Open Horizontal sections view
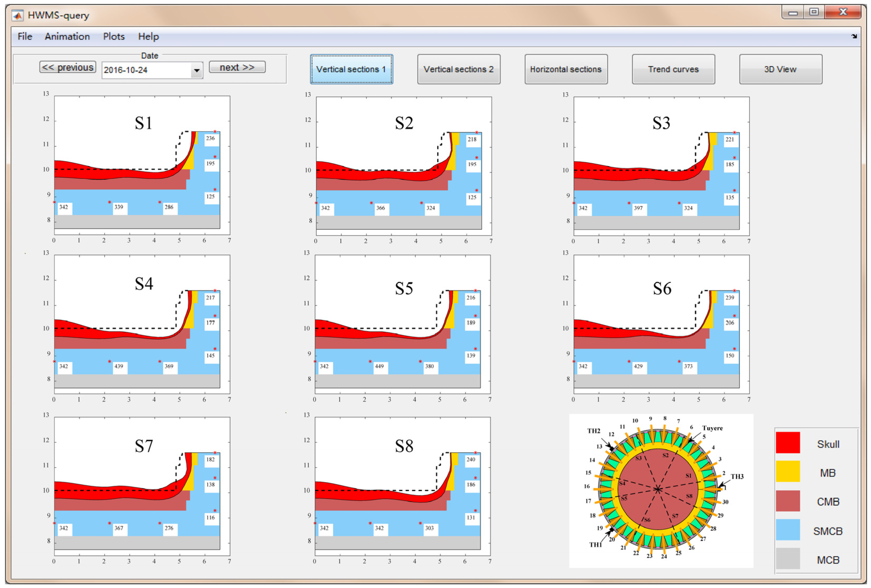 [566, 69]
